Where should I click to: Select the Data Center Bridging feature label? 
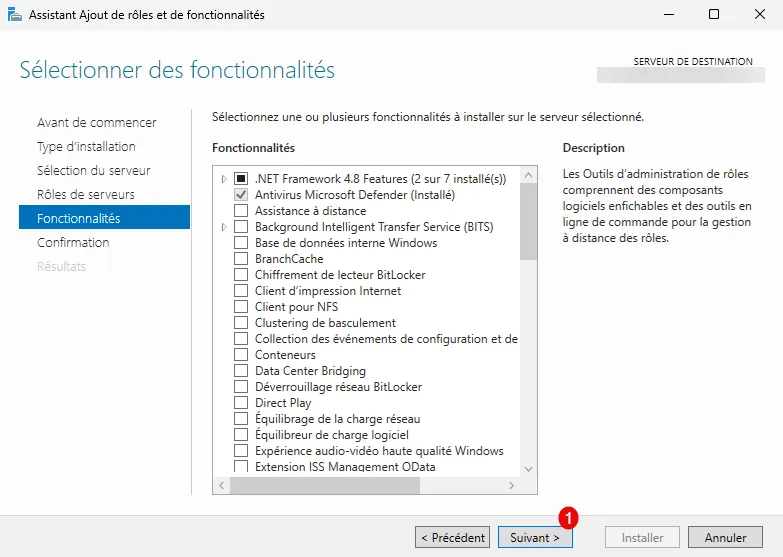pos(310,371)
